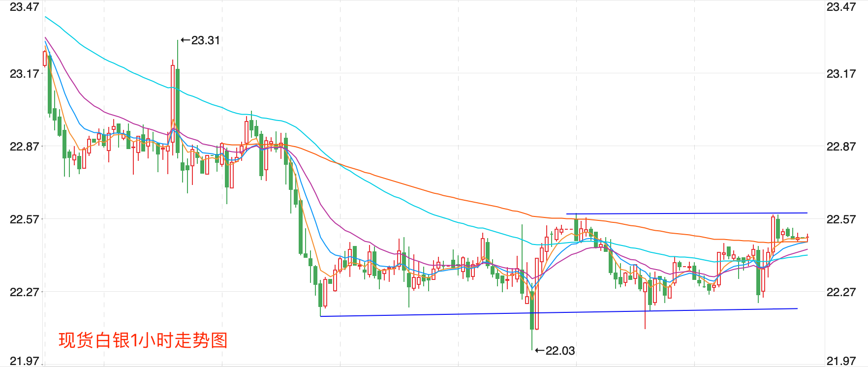
Task: Click the 21.97 label on the right price axis
Action: pos(841,361)
